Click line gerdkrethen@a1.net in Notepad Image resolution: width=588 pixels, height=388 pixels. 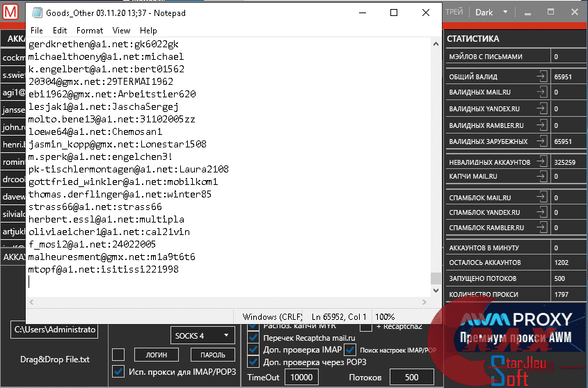point(104,45)
